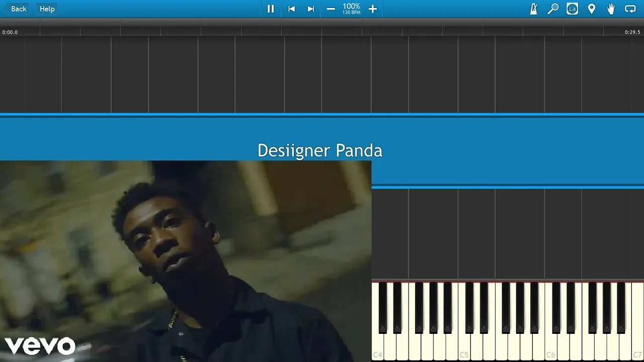Viewport: 644px width, 362px height.
Task: Toggle the La note labels icon
Action: click(x=572, y=9)
